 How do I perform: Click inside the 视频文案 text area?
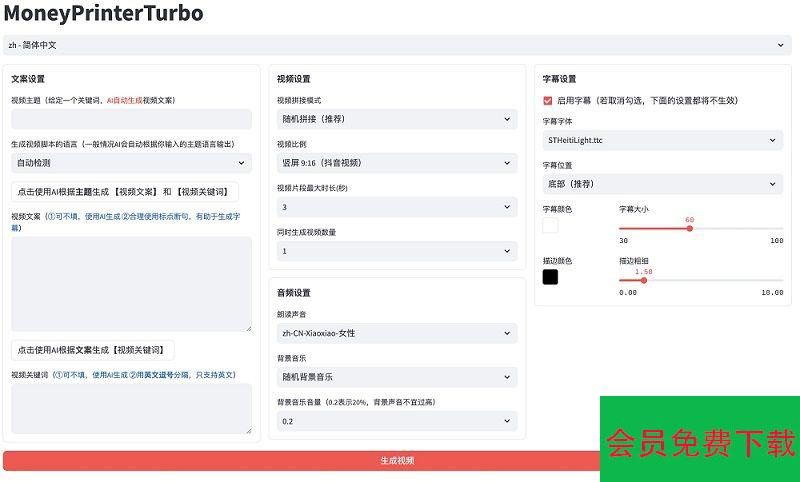click(x=131, y=284)
